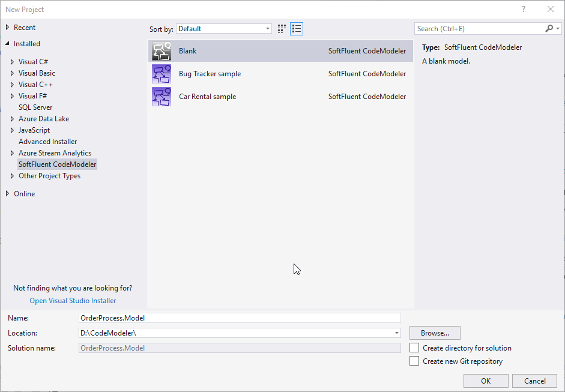This screenshot has height=392, width=565.
Task: Select Advanced Installer project type
Action: pos(47,142)
